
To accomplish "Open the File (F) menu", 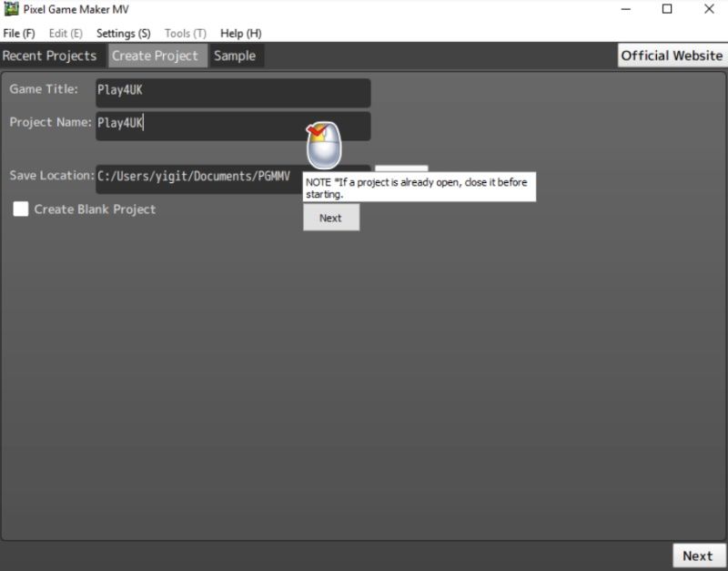I will [18, 34].
